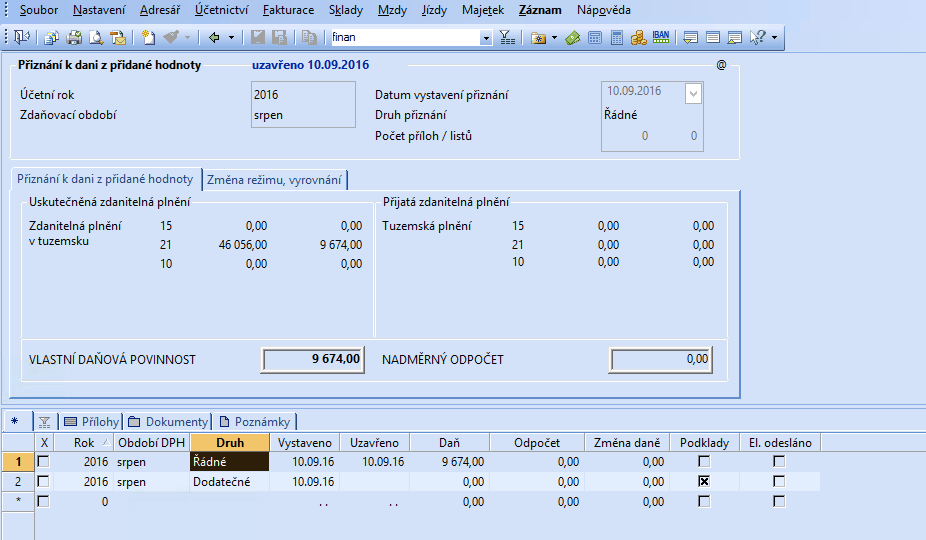Click the VLASTNÍ DAŇOVÁ POVINNOST field showing 9 674,00
The height and width of the screenshot is (540, 926).
click(x=313, y=359)
